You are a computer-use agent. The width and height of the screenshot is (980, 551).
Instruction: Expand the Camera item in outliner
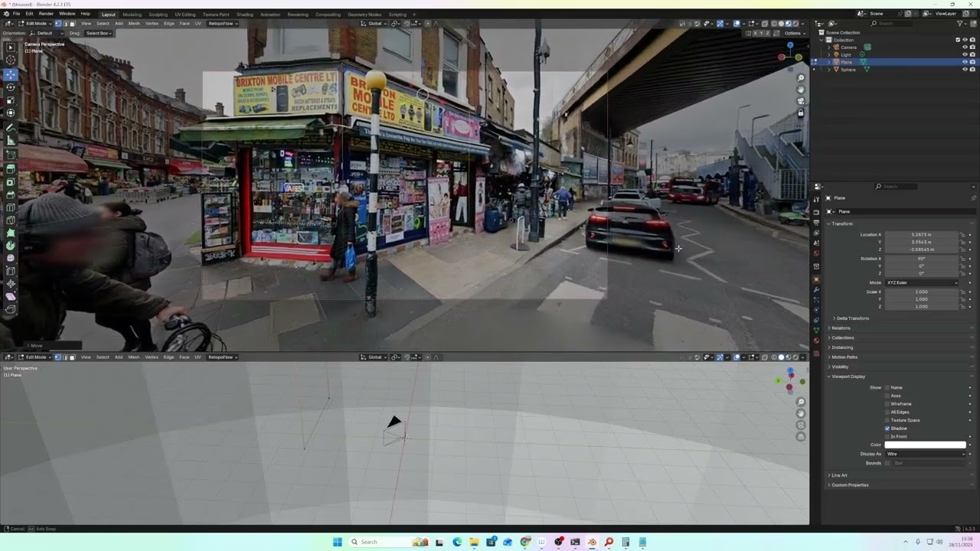point(828,47)
